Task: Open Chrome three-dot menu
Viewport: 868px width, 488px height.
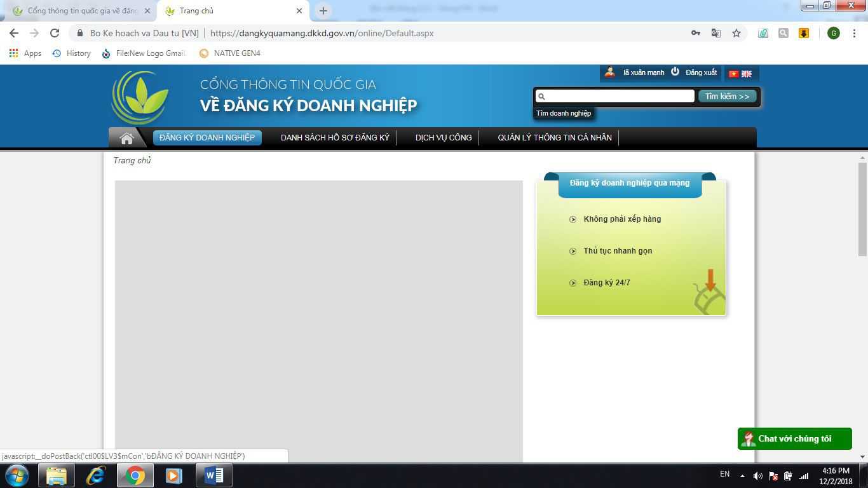Action: tap(854, 33)
